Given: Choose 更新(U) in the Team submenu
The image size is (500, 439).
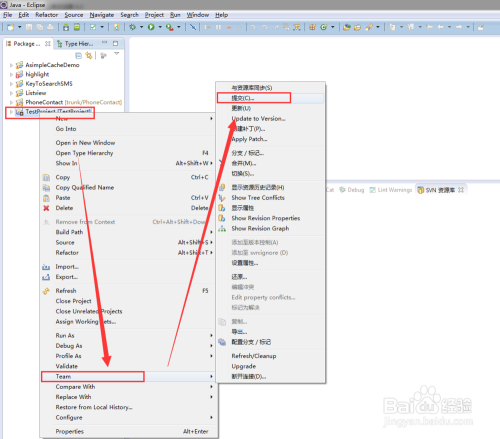Looking at the screenshot, I should pyautogui.click(x=270, y=108).
